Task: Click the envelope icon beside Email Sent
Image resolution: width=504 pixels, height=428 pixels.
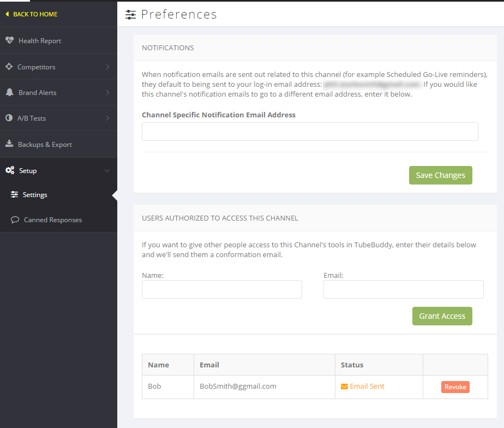Action: (344, 387)
